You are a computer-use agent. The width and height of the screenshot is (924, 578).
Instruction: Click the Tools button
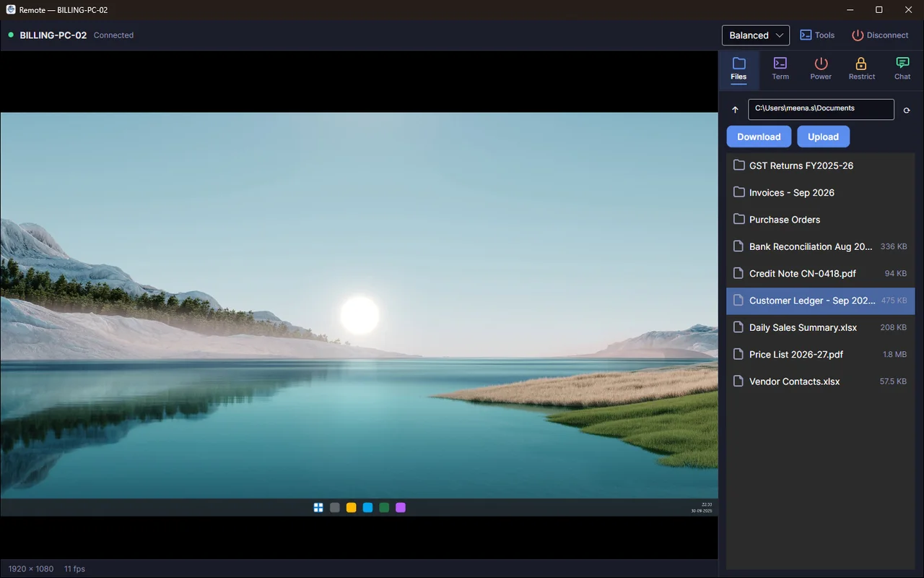click(x=816, y=35)
